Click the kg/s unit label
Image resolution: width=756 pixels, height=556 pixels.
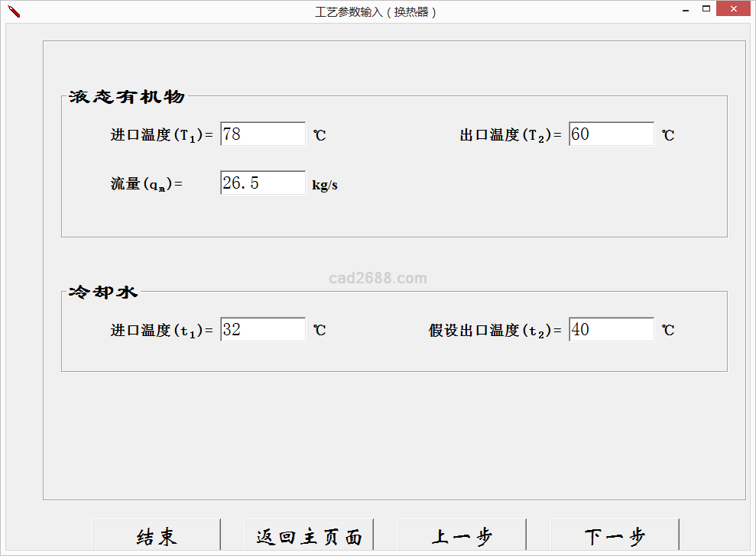coord(325,185)
